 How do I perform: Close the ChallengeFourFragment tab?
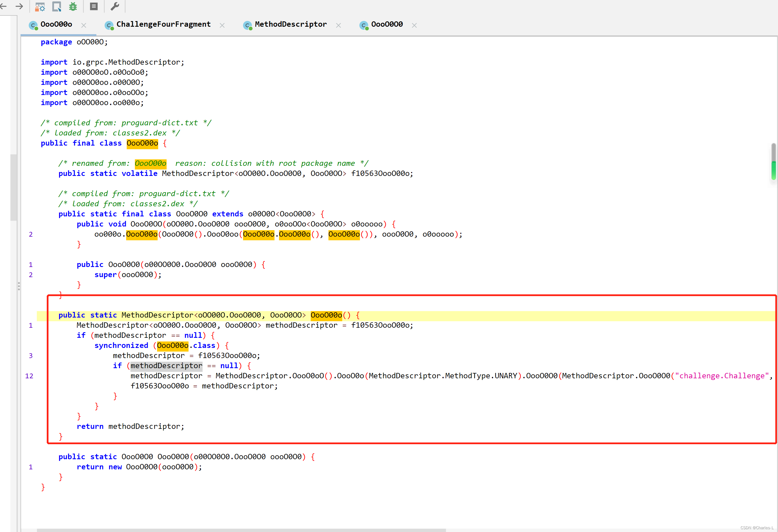point(222,25)
